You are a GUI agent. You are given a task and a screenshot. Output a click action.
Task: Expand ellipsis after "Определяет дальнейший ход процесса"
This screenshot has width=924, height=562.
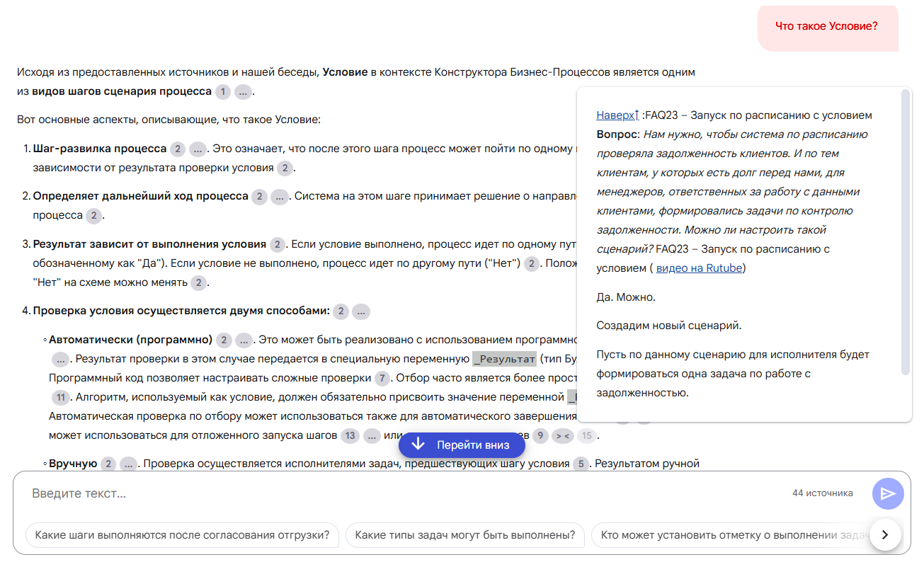tap(280, 197)
